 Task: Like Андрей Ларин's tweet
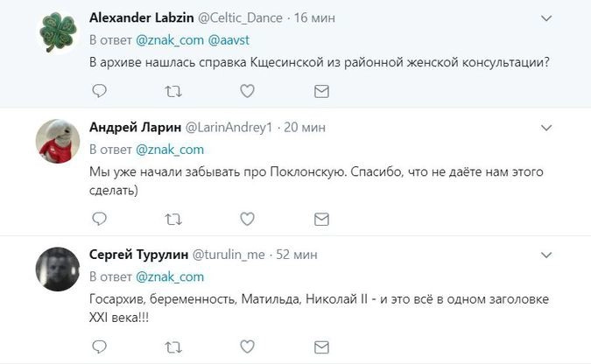click(x=248, y=218)
